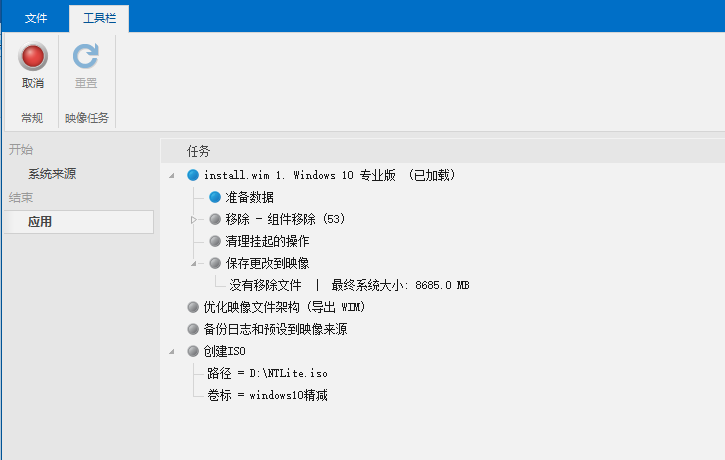Select the 清理挂起的操作 task row

267,241
